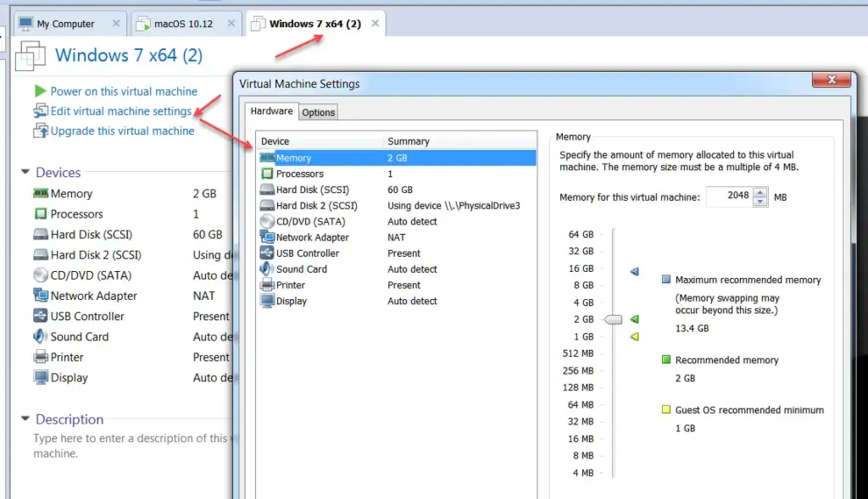
Task: Click the USB Controller icon in sidebar
Action: (41, 316)
